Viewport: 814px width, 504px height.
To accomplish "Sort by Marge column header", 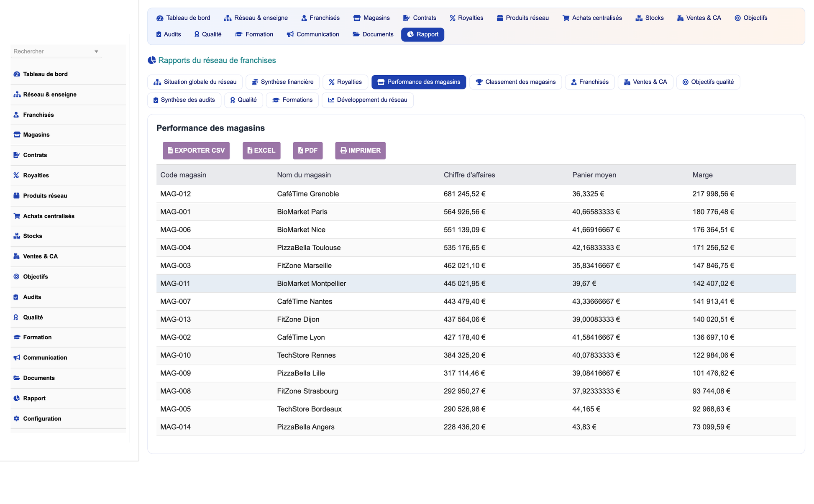I will point(702,175).
